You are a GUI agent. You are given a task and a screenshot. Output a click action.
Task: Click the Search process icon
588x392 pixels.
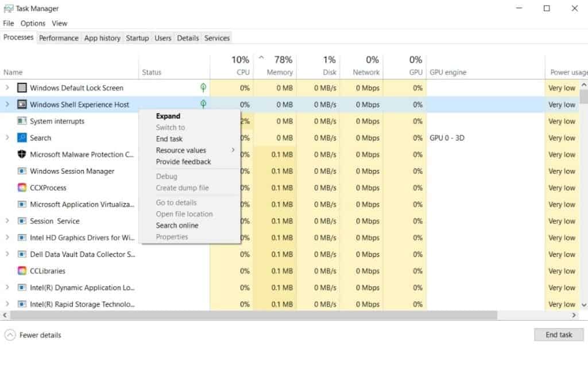(x=22, y=138)
